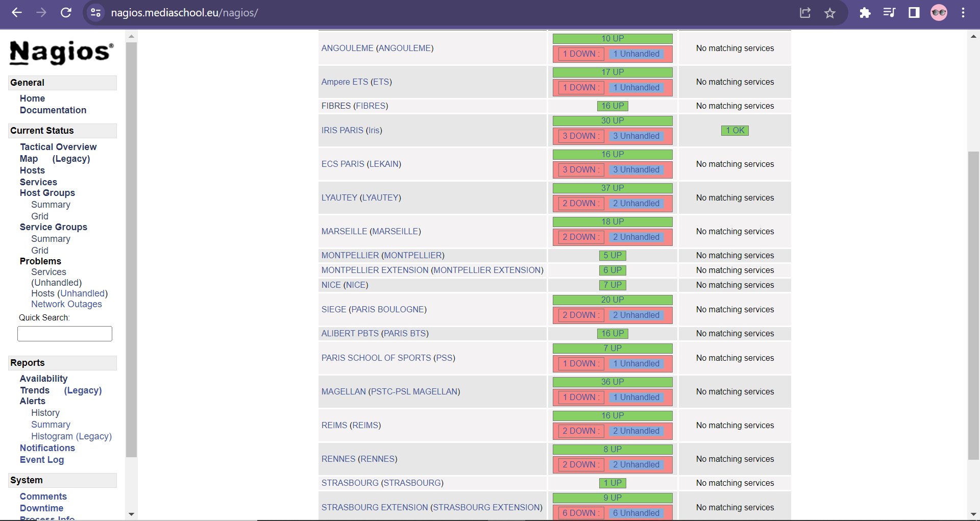Open RENNES host group link
Screen dimensions: 980x521
[338, 459]
